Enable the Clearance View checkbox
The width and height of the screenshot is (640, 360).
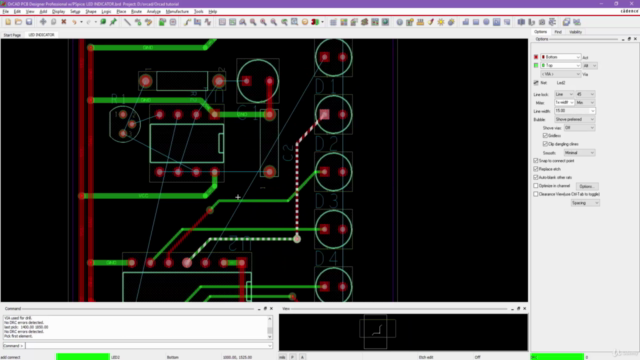click(536, 194)
